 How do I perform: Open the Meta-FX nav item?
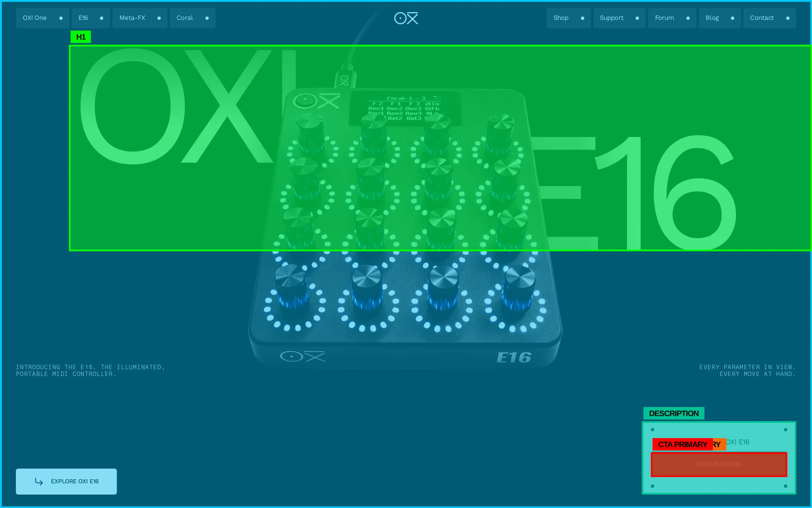(140, 18)
